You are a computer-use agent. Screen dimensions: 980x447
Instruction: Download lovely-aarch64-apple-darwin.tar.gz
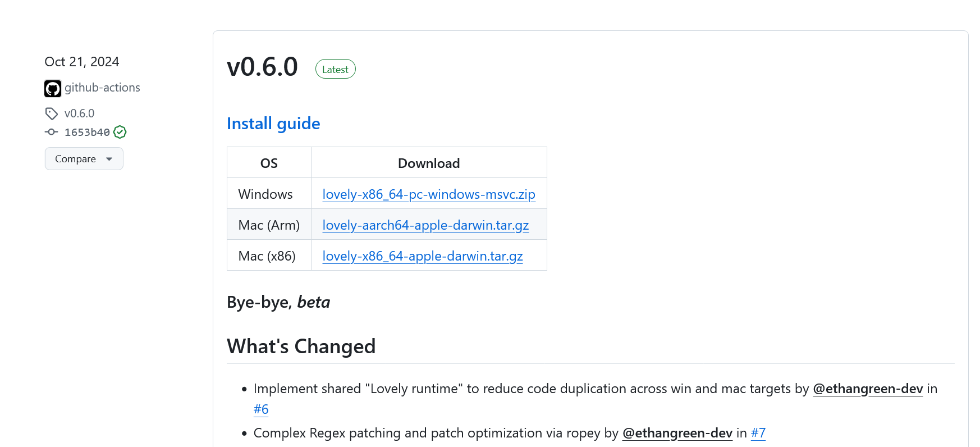425,225
